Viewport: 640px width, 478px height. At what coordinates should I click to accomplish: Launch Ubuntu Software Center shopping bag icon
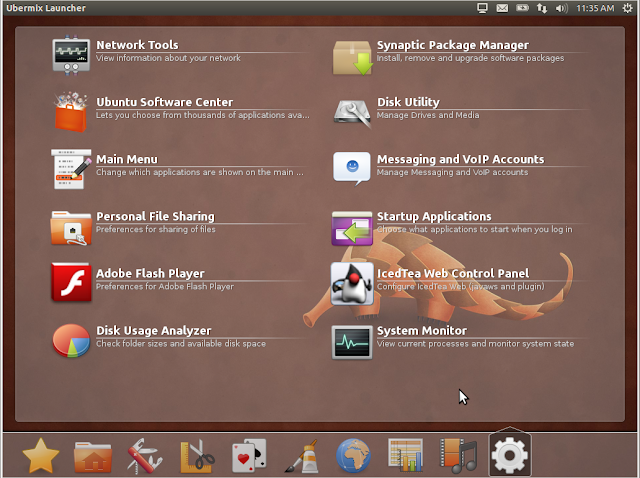(71, 112)
